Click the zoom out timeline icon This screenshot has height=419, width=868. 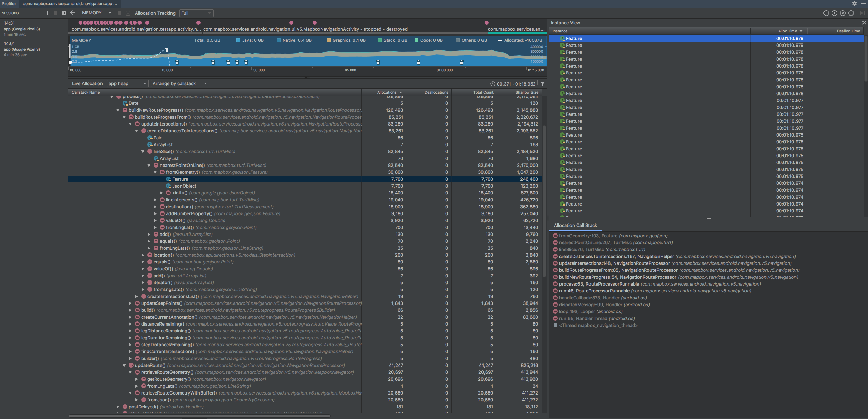[826, 13]
